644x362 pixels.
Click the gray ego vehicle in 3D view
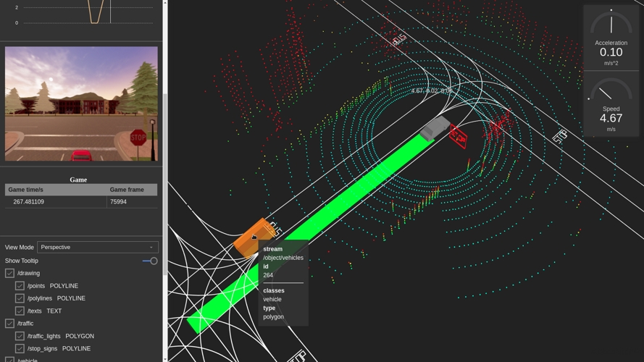tap(435, 127)
